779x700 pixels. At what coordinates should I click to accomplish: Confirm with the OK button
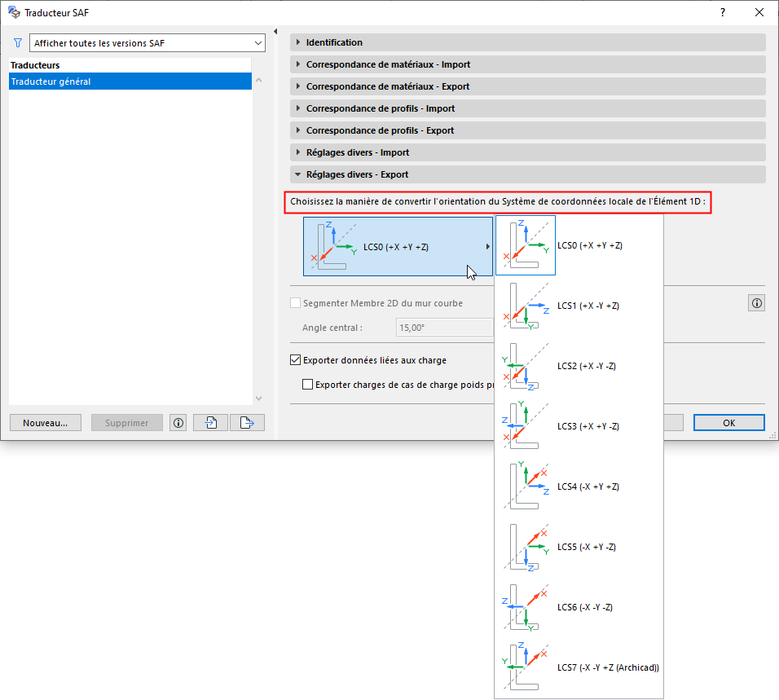tap(728, 423)
